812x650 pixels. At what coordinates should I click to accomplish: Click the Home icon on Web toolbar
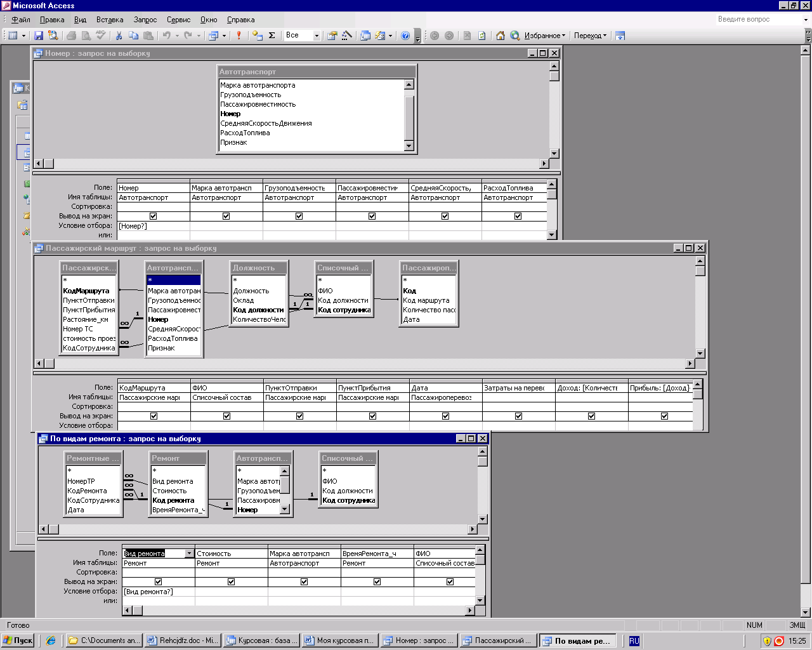point(501,36)
